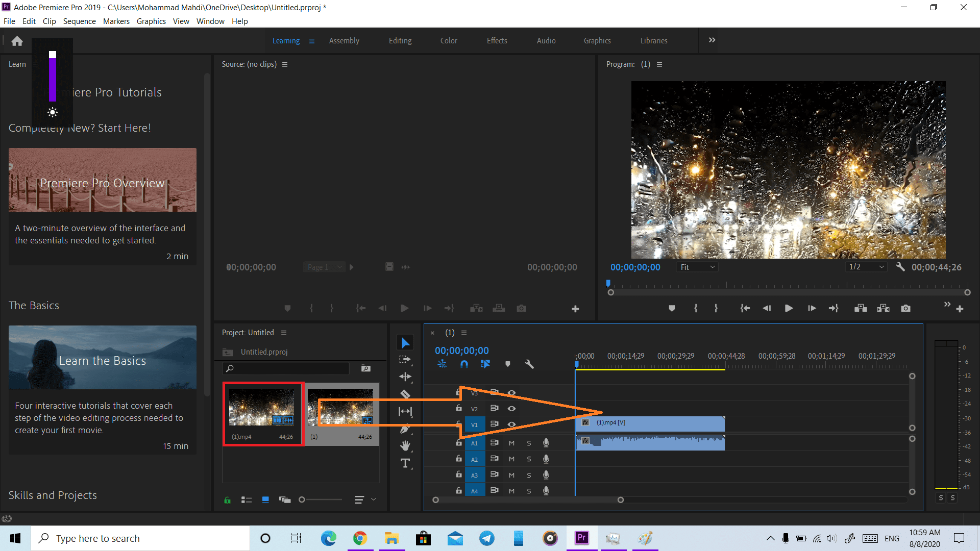Select the Razor tool

click(x=405, y=394)
